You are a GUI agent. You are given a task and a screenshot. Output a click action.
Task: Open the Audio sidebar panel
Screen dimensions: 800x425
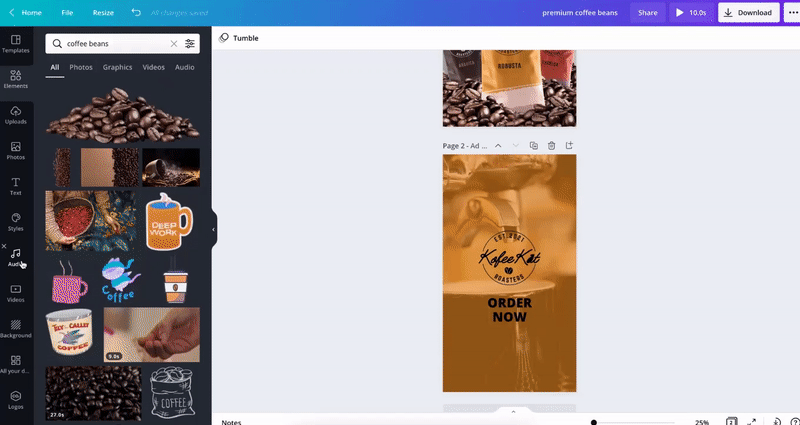16,257
